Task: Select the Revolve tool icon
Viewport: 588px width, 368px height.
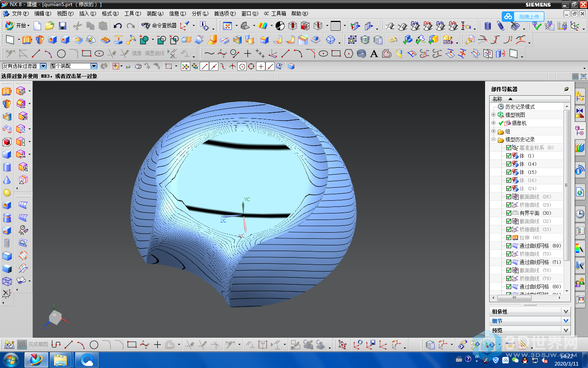Action: tap(40, 40)
